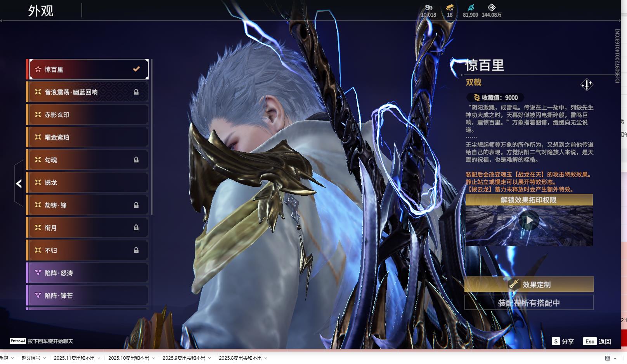Switch to 2025.10卖出和不出 sheet tab

coord(128,358)
